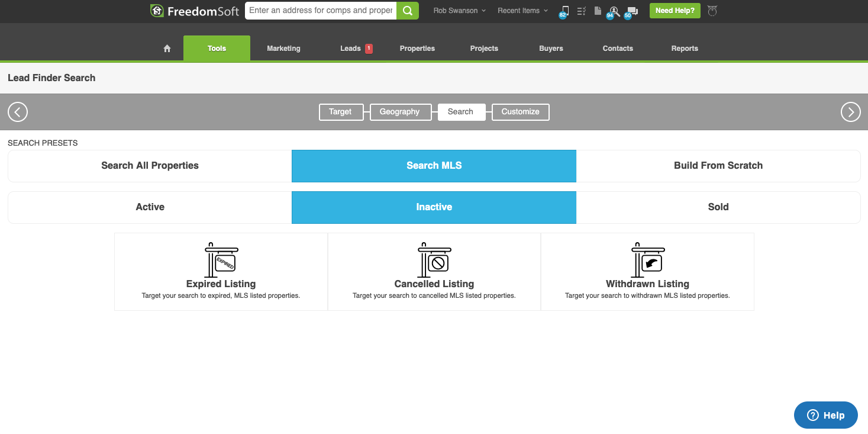Focus the address search input field
This screenshot has height=434, width=868.
click(321, 11)
